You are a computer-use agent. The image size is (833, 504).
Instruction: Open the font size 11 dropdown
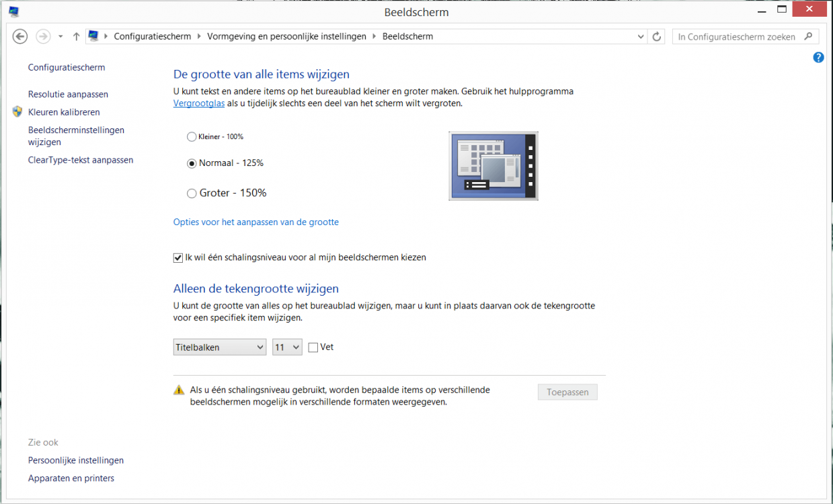287,347
